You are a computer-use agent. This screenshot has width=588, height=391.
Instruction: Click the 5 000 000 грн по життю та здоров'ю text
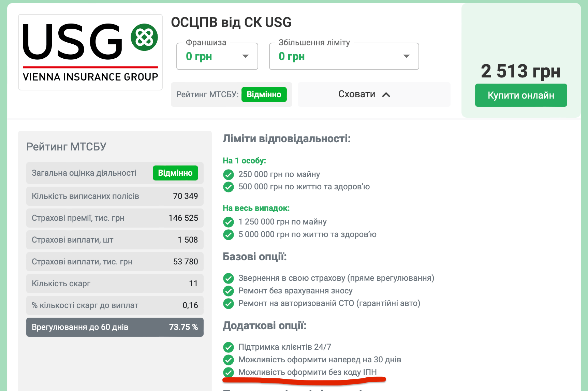(x=307, y=234)
